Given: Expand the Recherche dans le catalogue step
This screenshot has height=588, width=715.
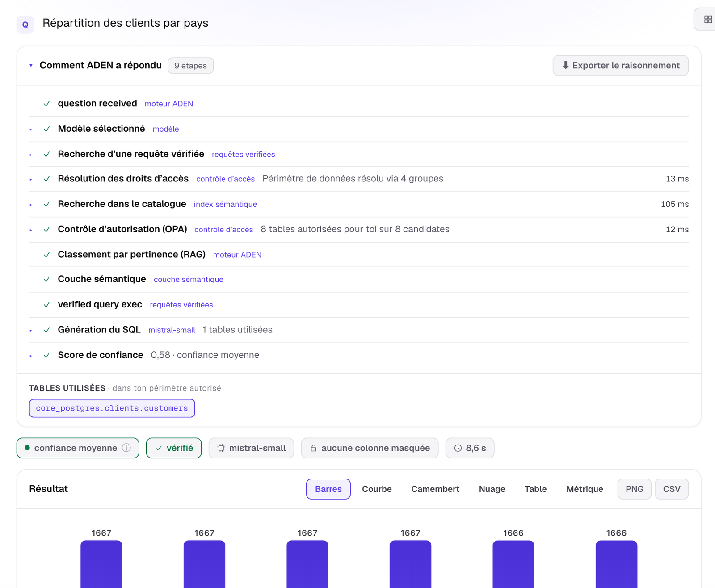Looking at the screenshot, I should tap(31, 205).
